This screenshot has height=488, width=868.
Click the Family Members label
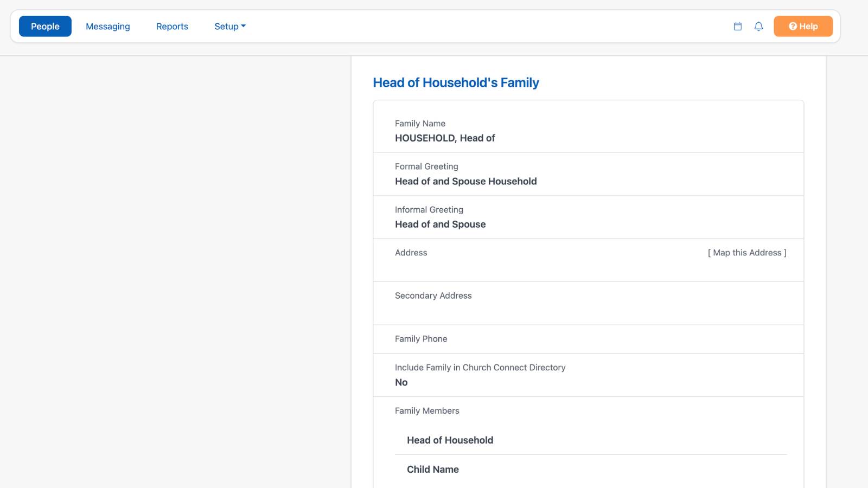(427, 411)
